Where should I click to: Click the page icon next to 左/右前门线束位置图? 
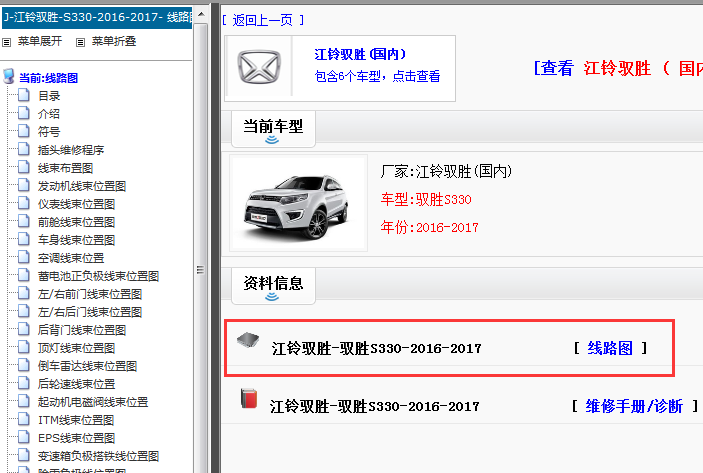pyautogui.click(x=24, y=293)
